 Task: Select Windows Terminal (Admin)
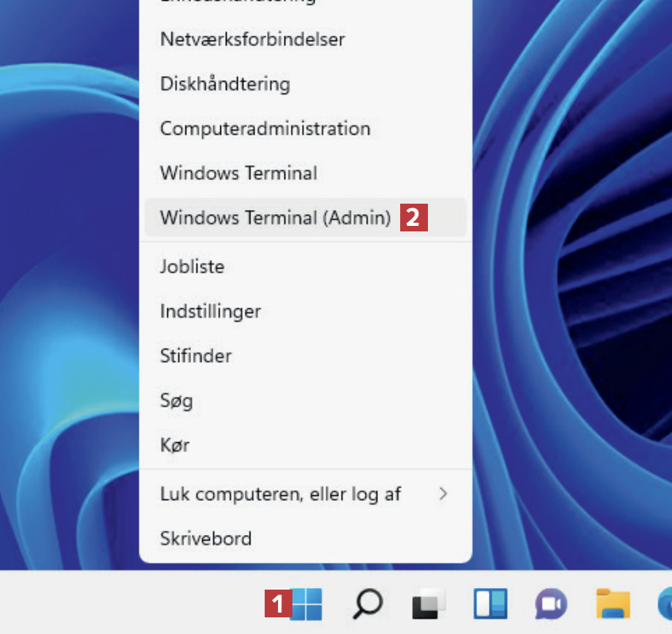coord(275,217)
